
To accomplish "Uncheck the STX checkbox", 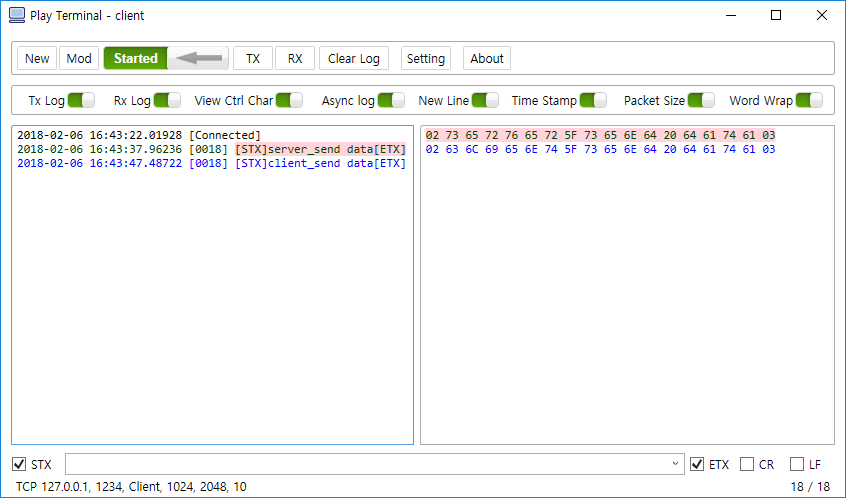I will click(x=19, y=464).
